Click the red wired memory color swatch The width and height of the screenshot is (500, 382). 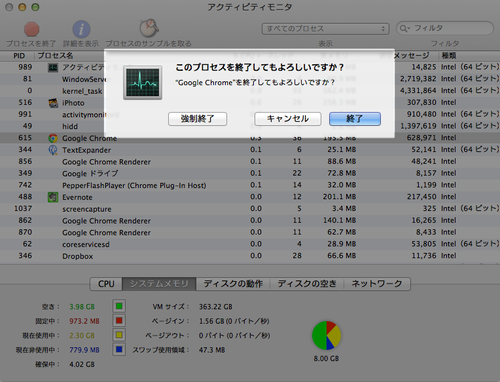tap(119, 321)
